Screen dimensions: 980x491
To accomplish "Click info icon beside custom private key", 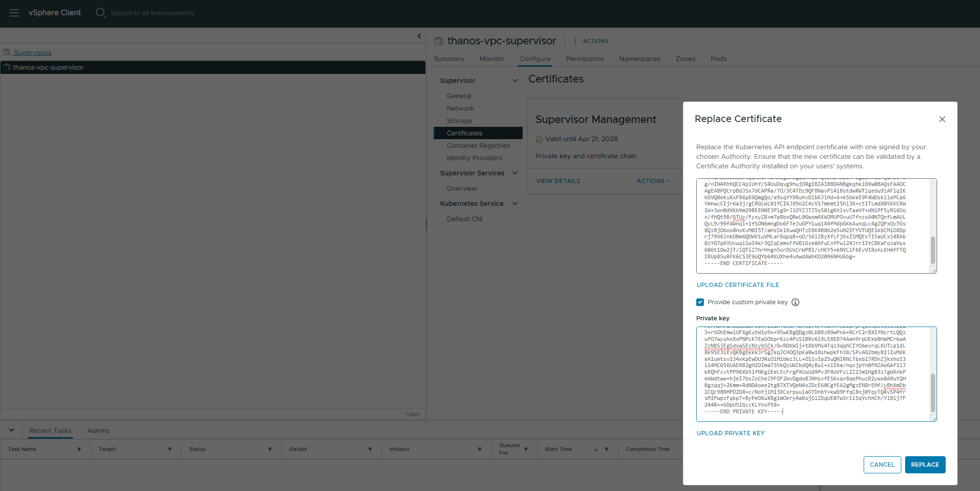I will point(795,302).
